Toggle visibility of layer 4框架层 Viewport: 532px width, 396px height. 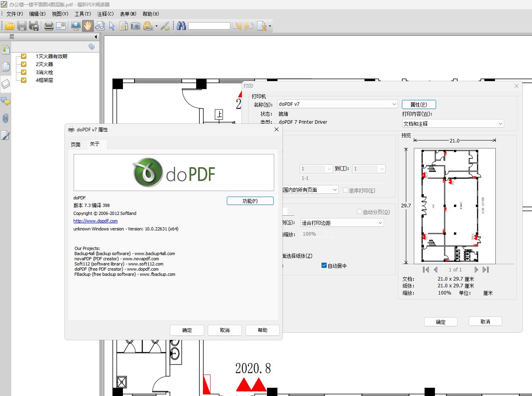(x=24, y=80)
